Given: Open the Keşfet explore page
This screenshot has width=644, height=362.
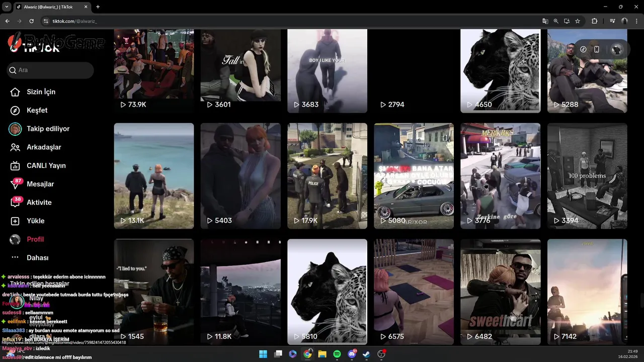Looking at the screenshot, I should tap(29, 110).
